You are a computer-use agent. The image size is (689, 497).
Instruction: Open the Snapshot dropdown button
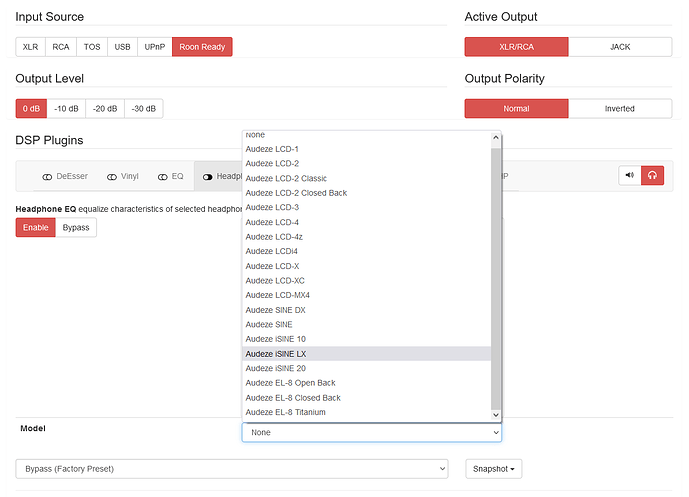point(493,469)
